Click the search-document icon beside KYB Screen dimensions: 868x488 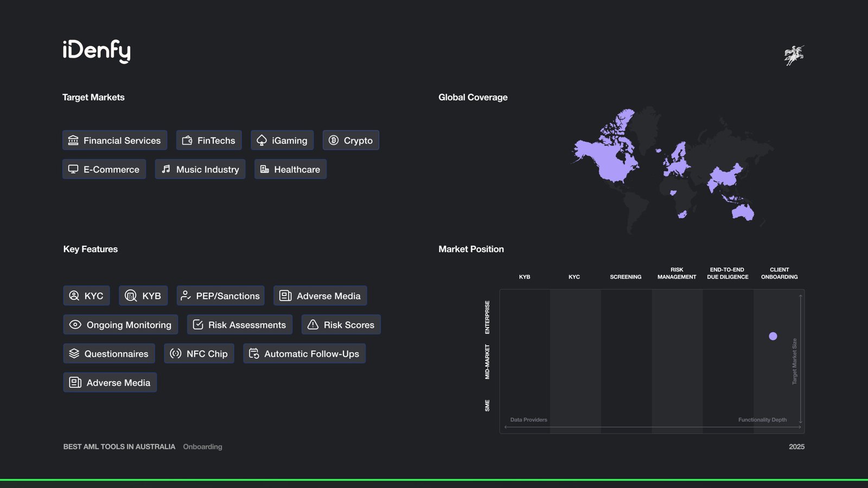tap(131, 296)
